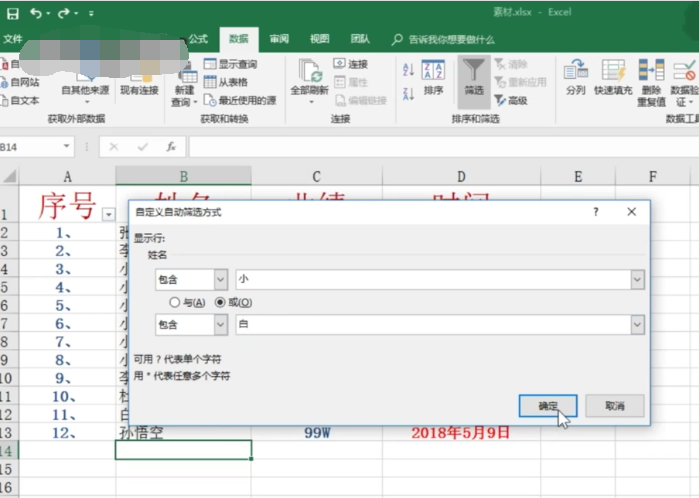Select the 与(A) radio button
Image resolution: width=699 pixels, height=498 pixels.
(x=175, y=302)
